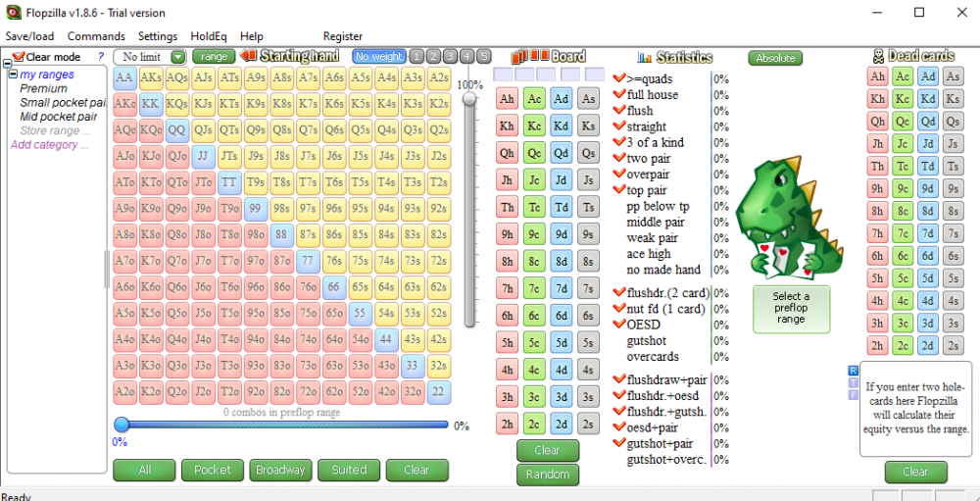
Task: Select Broadway hands button
Action: click(280, 470)
